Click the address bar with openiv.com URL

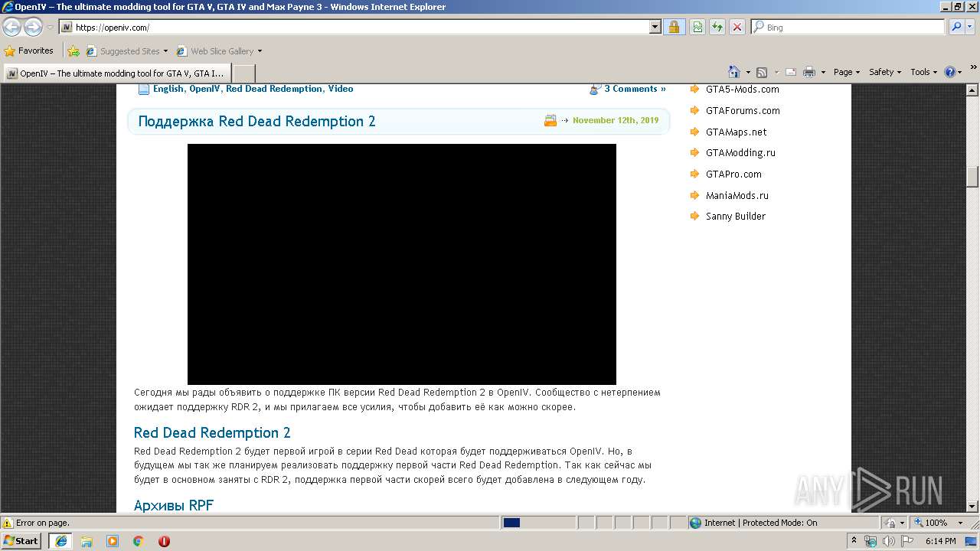pyautogui.click(x=354, y=27)
